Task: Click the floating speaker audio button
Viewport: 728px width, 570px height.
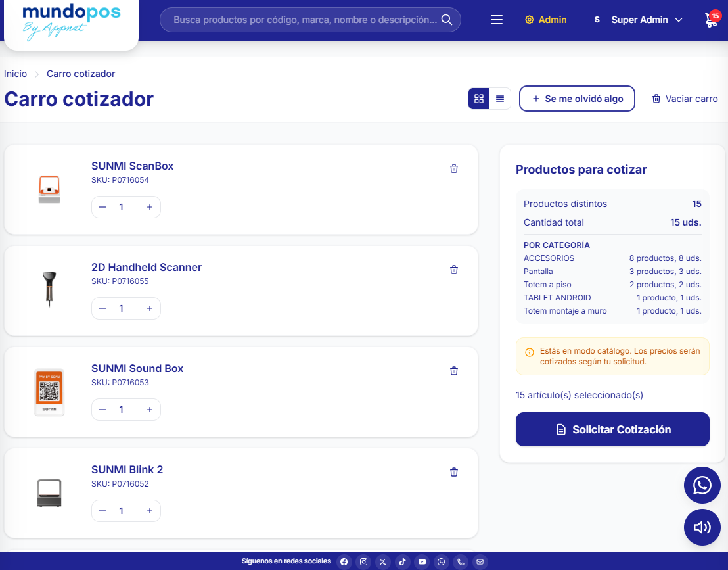Action: (702, 527)
